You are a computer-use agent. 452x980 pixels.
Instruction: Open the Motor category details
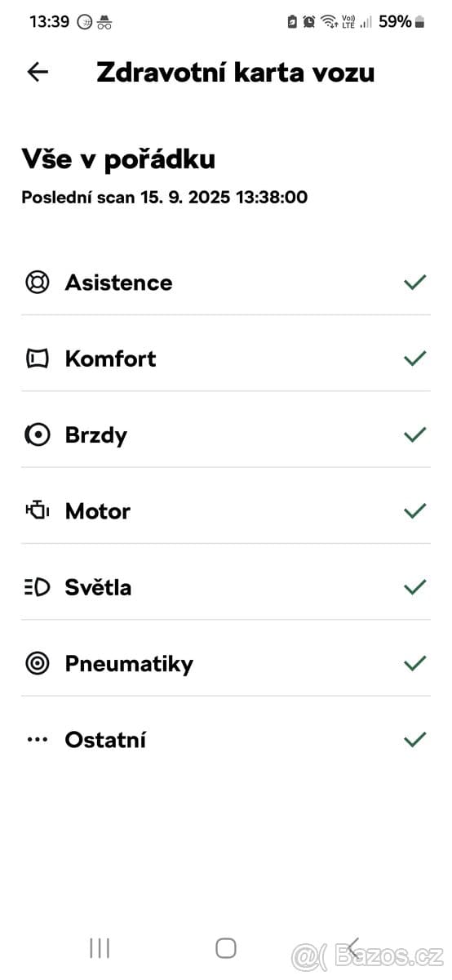click(x=226, y=511)
